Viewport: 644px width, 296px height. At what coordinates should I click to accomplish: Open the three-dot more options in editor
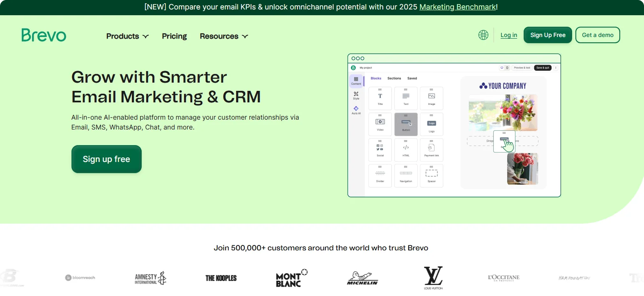[x=556, y=68]
